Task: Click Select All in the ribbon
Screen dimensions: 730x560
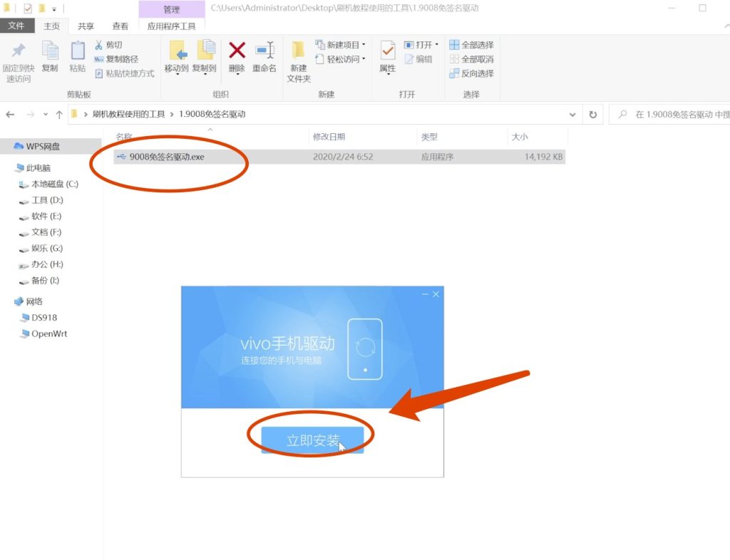Action: [472, 45]
